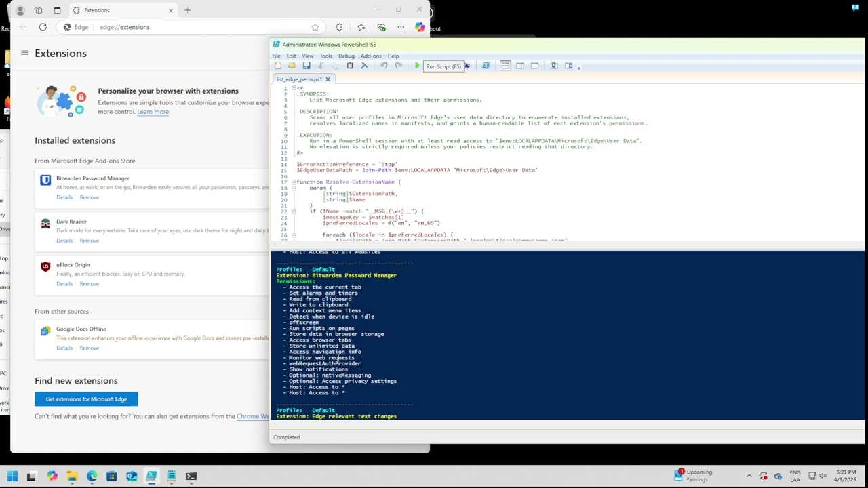Start PowerShell in a separate window
Screen dimensions: 868x488
pyautogui.click(x=486, y=66)
